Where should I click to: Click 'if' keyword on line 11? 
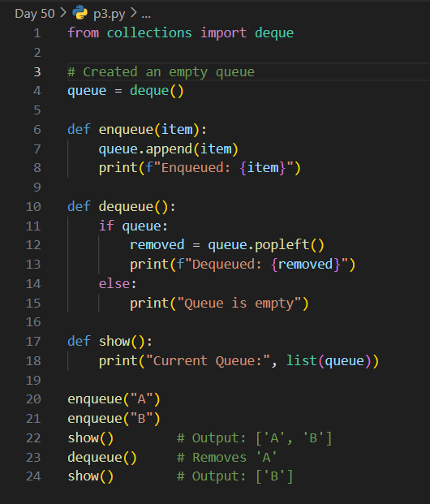pos(106,226)
